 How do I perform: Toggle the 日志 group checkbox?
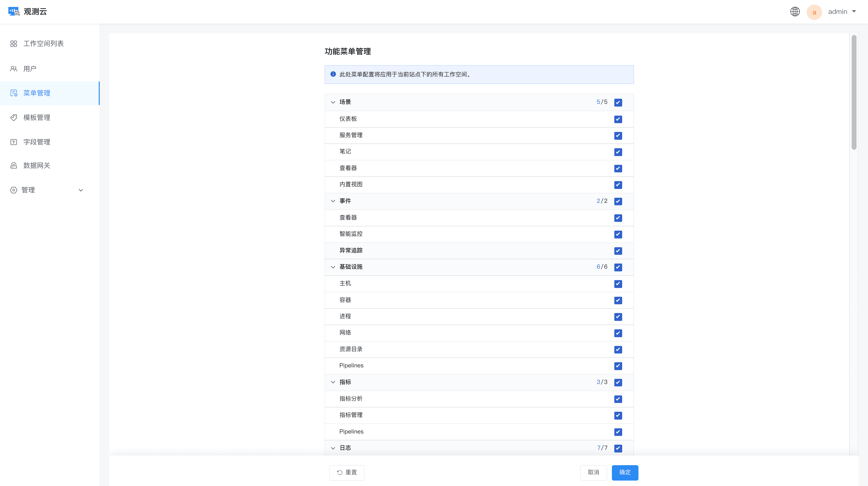point(618,449)
